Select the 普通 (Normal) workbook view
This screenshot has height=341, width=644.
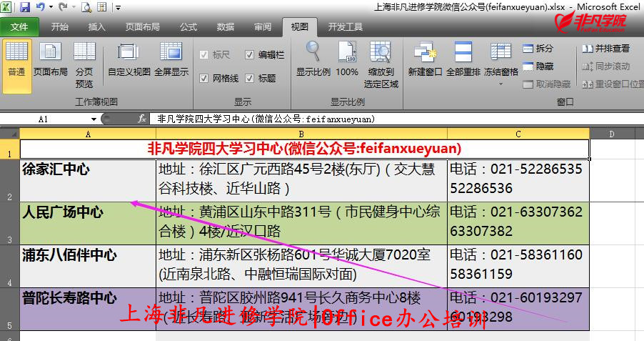point(17,66)
